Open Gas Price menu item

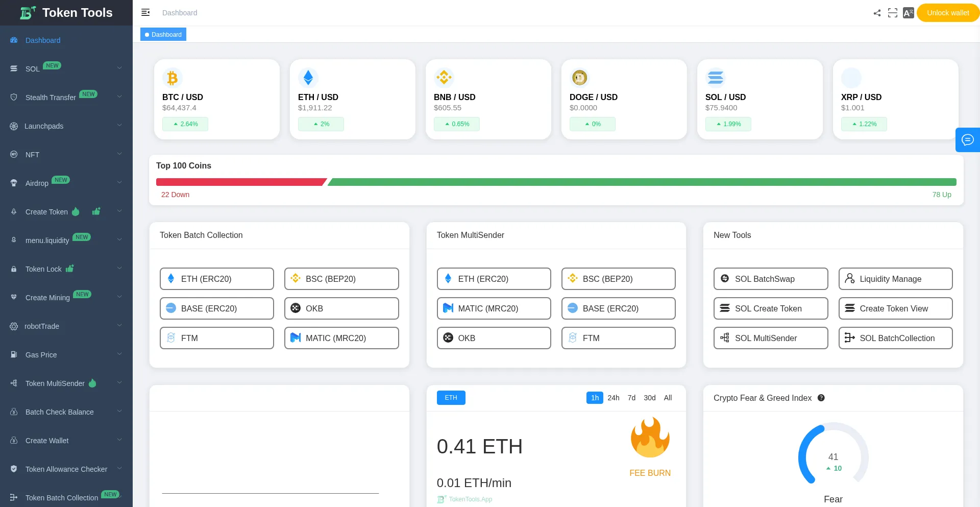click(x=66, y=355)
